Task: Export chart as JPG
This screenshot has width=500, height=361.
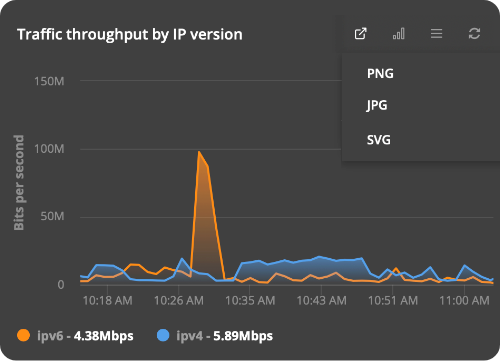Action: coord(377,106)
